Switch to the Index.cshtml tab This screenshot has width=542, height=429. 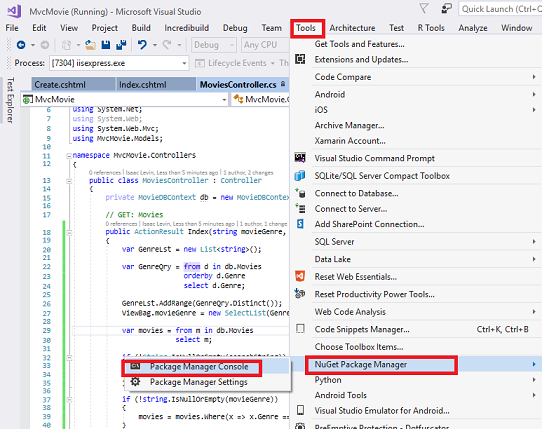click(142, 85)
